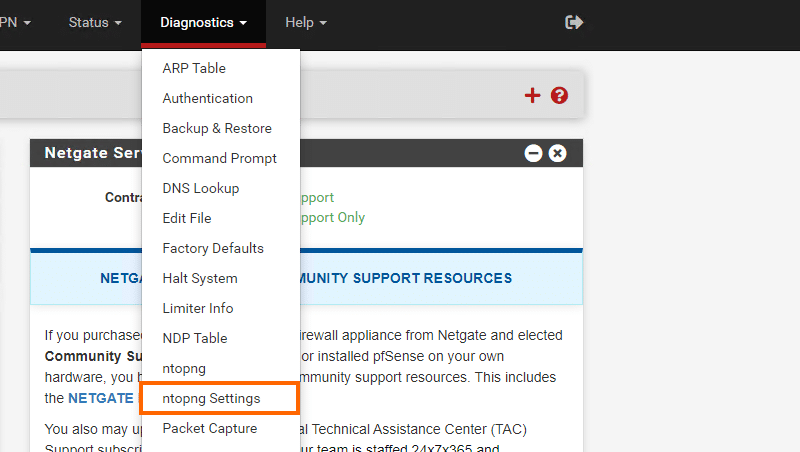Select Halt System
800x452 pixels.
(200, 278)
